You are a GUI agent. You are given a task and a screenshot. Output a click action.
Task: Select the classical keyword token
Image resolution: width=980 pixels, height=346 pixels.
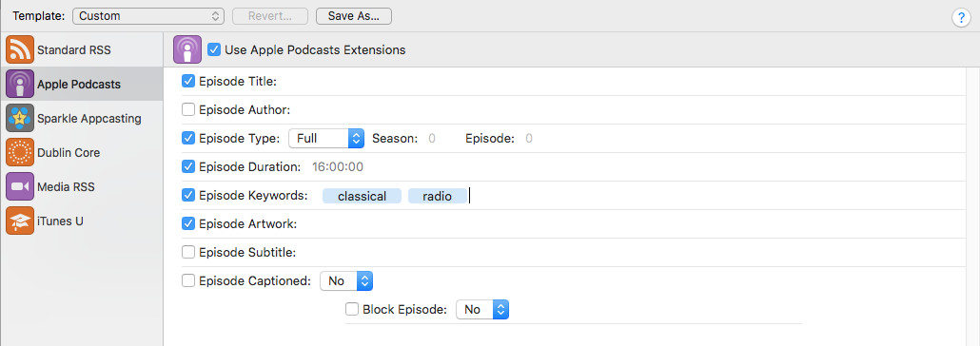click(362, 196)
